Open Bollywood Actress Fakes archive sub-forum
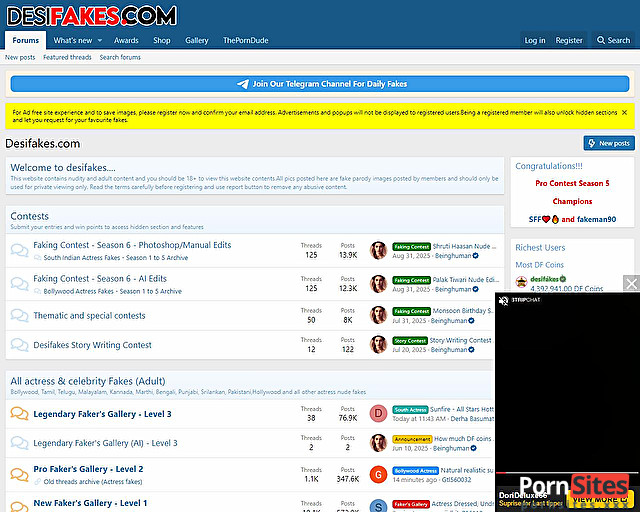Screen dimensions: 640x512 pyautogui.click(x=113, y=291)
